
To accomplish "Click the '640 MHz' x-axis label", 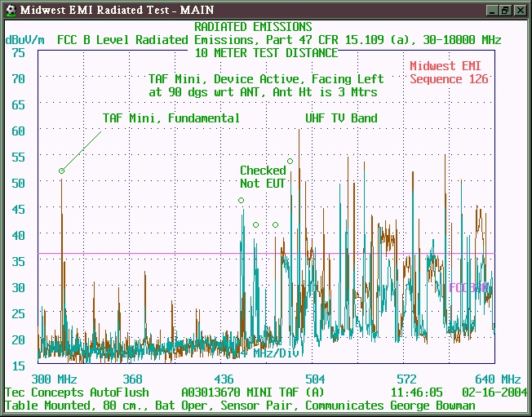I will (499, 379).
